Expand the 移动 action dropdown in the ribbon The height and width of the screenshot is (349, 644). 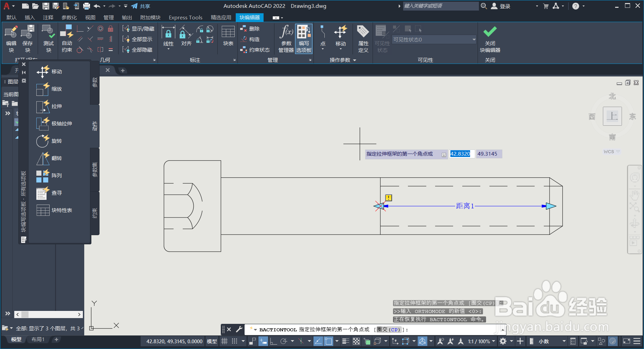point(341,49)
